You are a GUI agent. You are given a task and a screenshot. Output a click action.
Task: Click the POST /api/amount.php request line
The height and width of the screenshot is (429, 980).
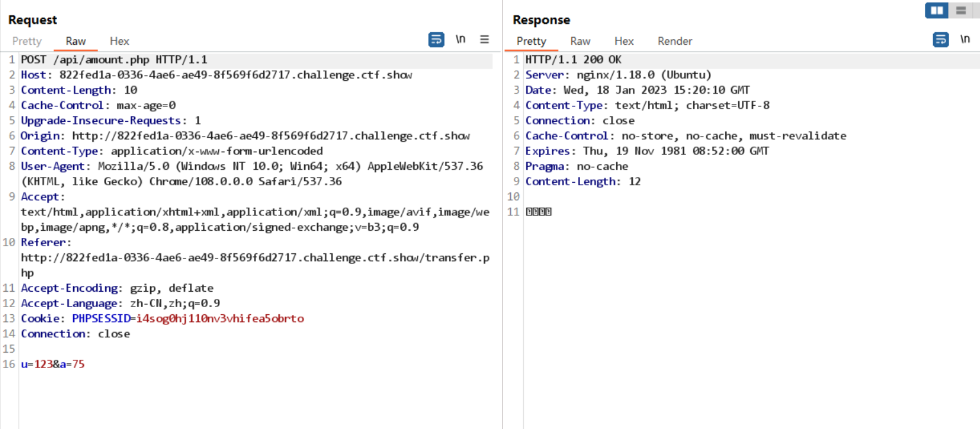[x=114, y=60]
